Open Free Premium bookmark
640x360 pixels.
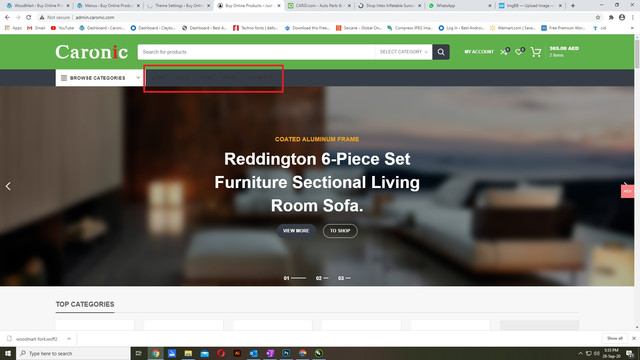(x=563, y=28)
